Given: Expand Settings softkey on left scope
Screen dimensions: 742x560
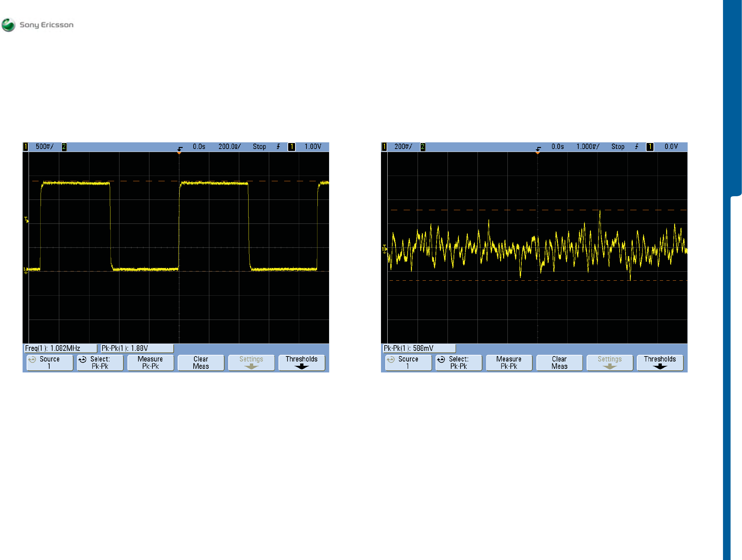Looking at the screenshot, I should coord(251,362).
